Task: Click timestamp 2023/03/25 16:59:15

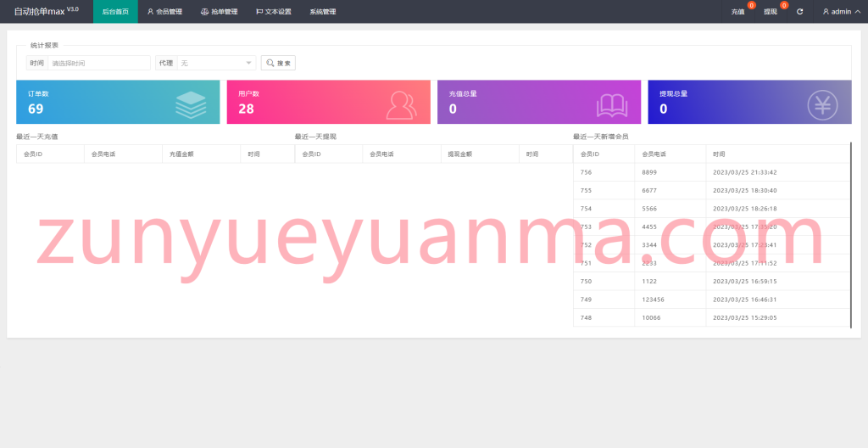Action: 744,281
